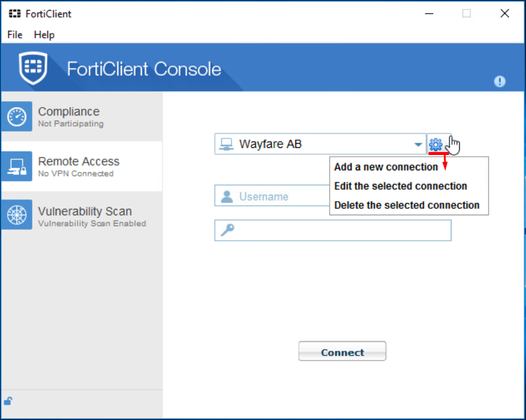Open the Help menu
This screenshot has height=420, width=526.
(x=44, y=35)
